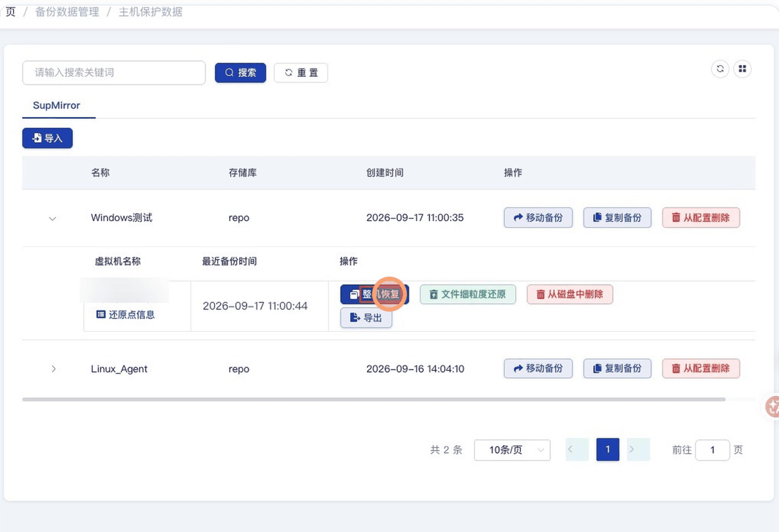Click the 创建时间 column header
Image resolution: width=779 pixels, height=532 pixels.
coord(385,173)
